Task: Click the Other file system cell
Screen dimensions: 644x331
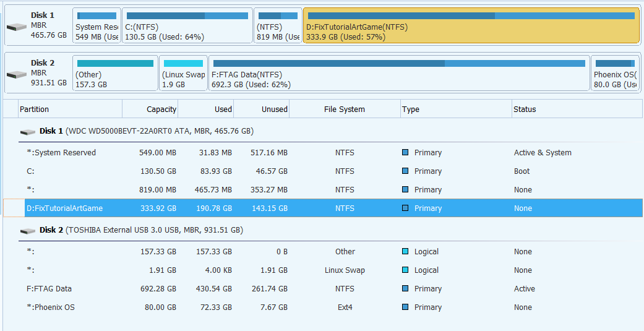Action: point(345,251)
